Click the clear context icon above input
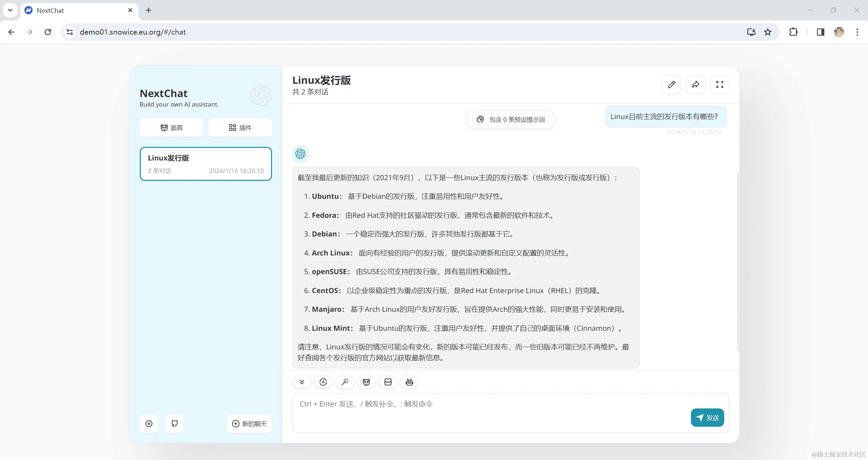Screen dimensions: 868x460 pos(388,382)
